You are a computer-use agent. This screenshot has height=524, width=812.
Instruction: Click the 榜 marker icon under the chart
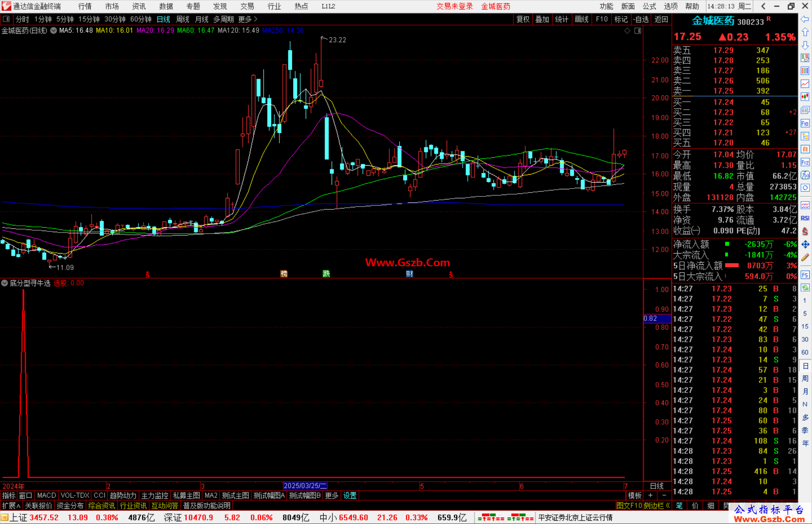(x=284, y=274)
